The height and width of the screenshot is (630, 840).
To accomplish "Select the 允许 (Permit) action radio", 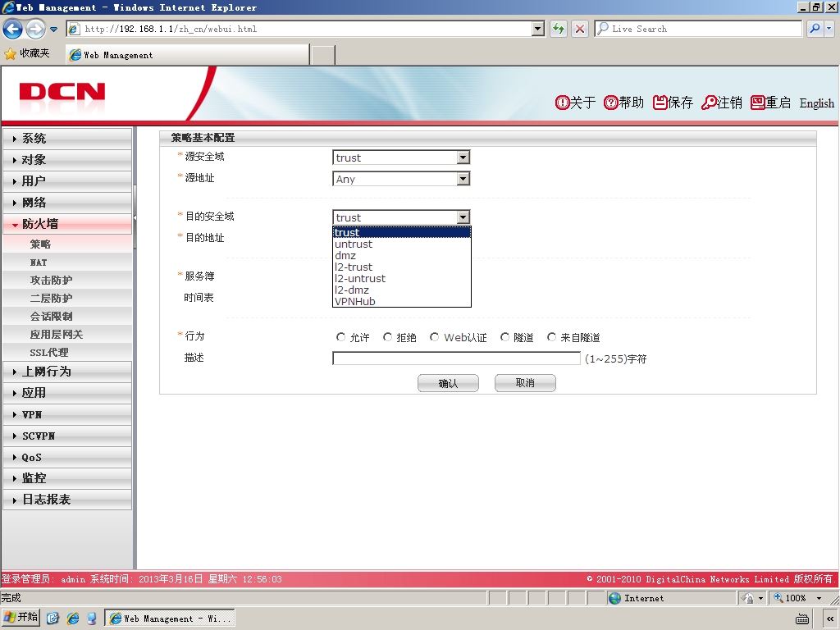I will point(340,337).
